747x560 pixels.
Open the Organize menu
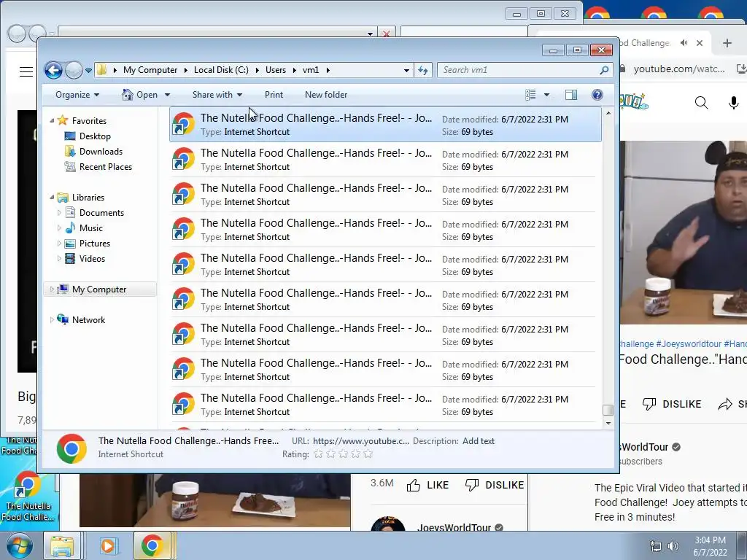pyautogui.click(x=77, y=95)
